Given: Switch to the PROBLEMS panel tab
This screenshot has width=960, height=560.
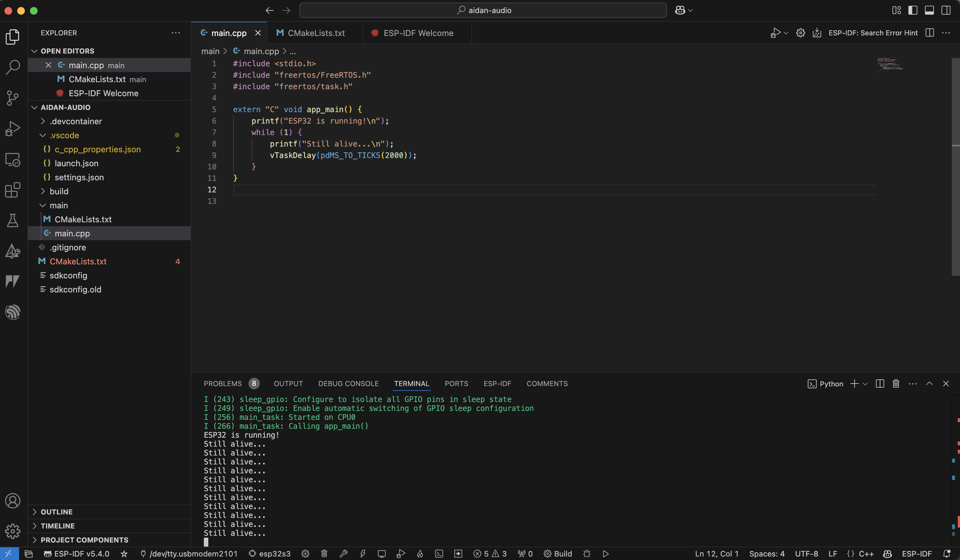Looking at the screenshot, I should [222, 384].
